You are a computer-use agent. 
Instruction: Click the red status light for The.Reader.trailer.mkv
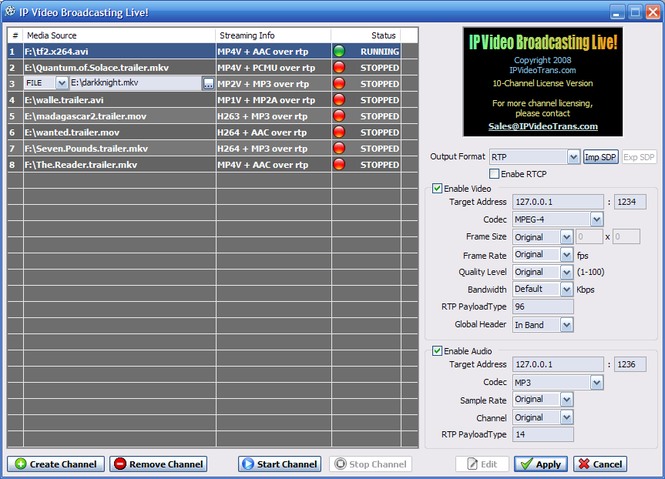[x=339, y=164]
